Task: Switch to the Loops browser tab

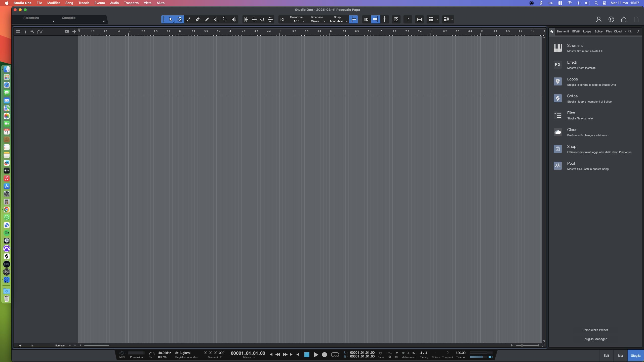Action: click(587, 31)
